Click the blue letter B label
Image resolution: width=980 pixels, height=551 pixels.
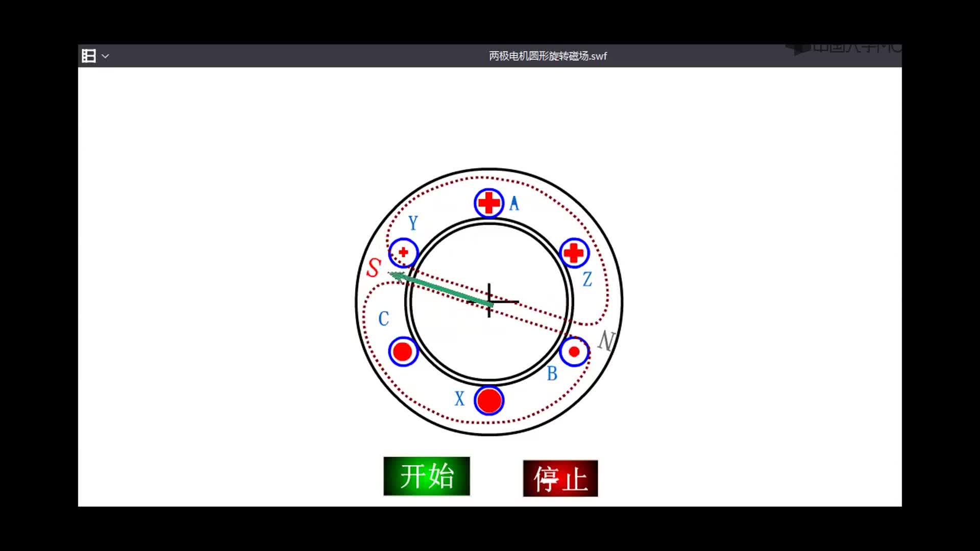pos(552,374)
